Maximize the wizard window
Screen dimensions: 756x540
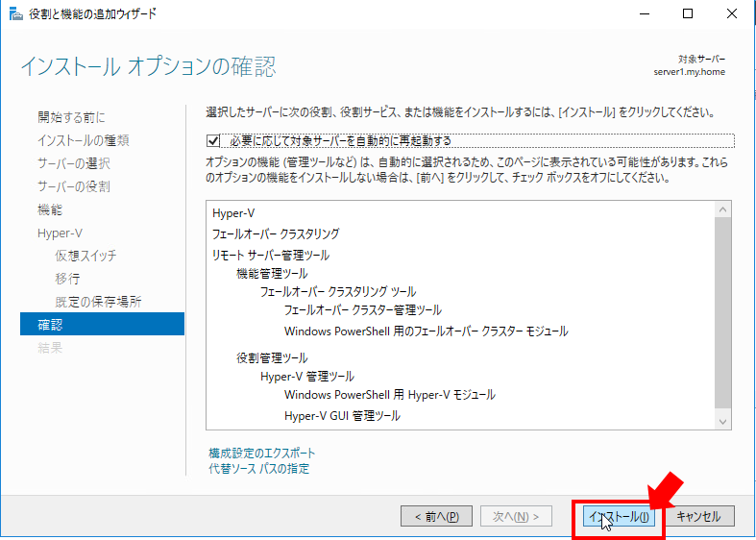pyautogui.click(x=688, y=14)
